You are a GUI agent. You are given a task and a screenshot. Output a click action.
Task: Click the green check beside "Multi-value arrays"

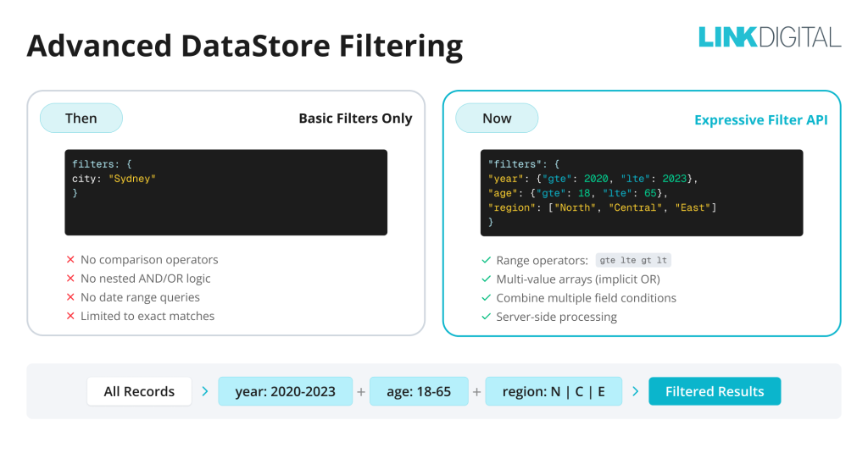coord(486,279)
